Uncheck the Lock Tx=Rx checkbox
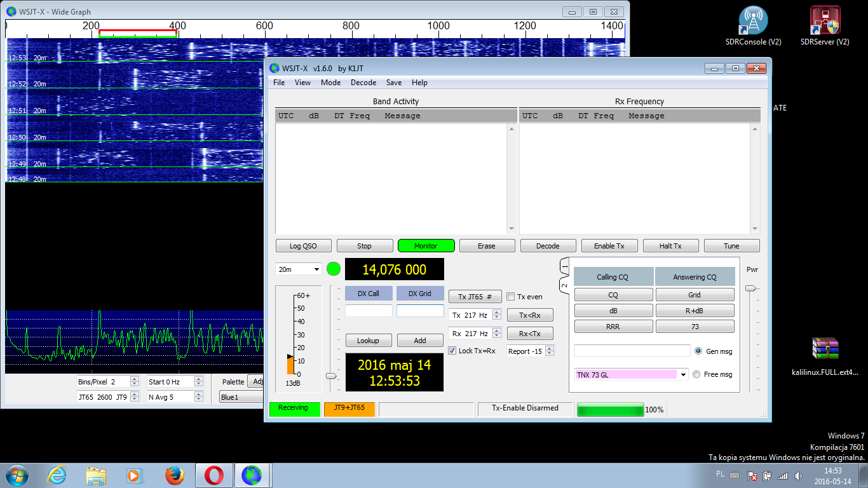 coord(452,351)
